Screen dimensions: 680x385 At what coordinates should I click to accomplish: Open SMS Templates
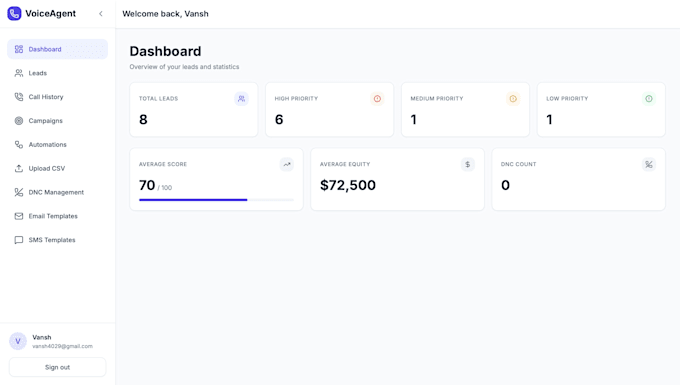coord(57,240)
